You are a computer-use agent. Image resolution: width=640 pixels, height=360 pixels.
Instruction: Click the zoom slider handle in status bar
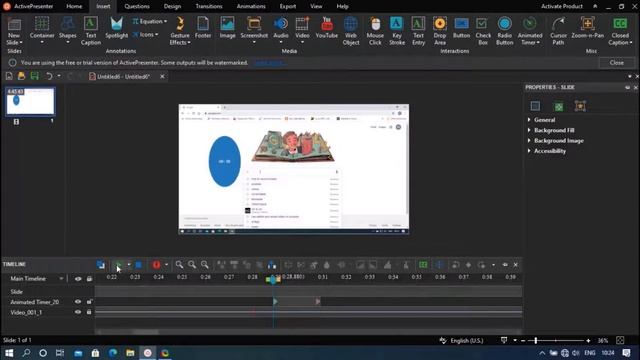tap(536, 340)
